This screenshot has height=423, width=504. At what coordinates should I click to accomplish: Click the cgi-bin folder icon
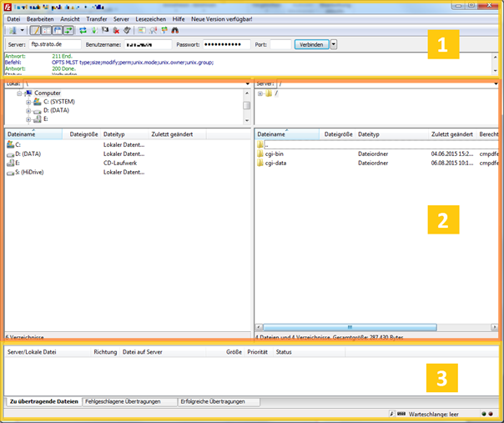coord(260,154)
